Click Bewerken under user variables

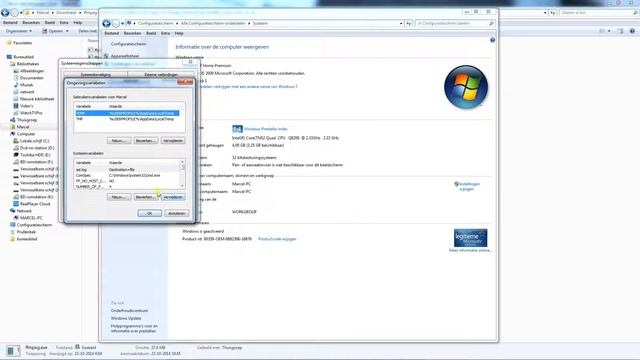click(146, 140)
